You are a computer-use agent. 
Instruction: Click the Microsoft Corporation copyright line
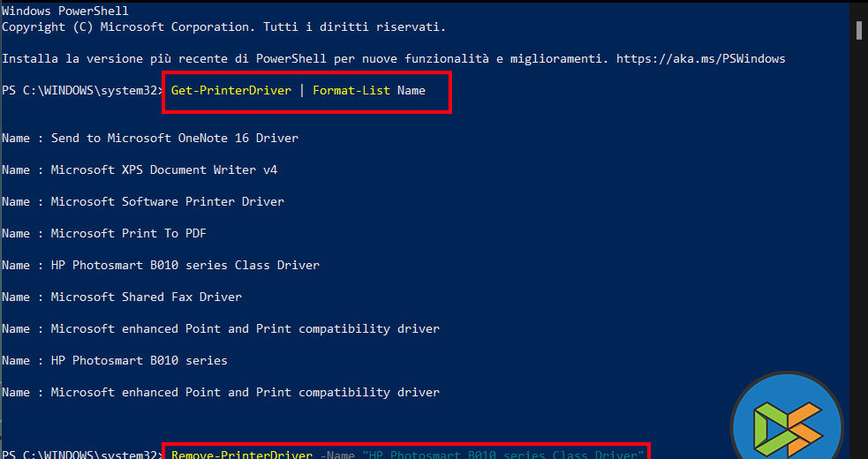[223, 27]
